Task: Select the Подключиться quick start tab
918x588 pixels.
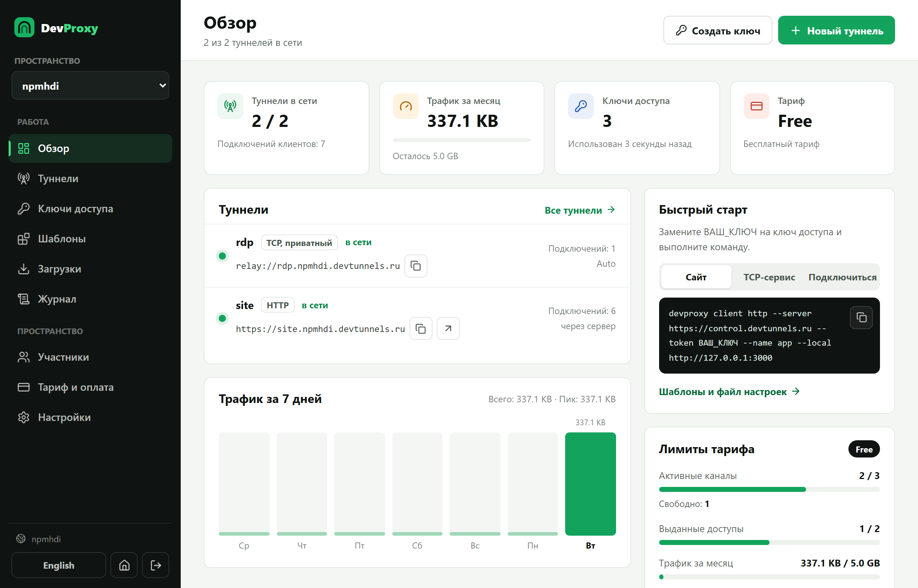Action: pos(842,277)
